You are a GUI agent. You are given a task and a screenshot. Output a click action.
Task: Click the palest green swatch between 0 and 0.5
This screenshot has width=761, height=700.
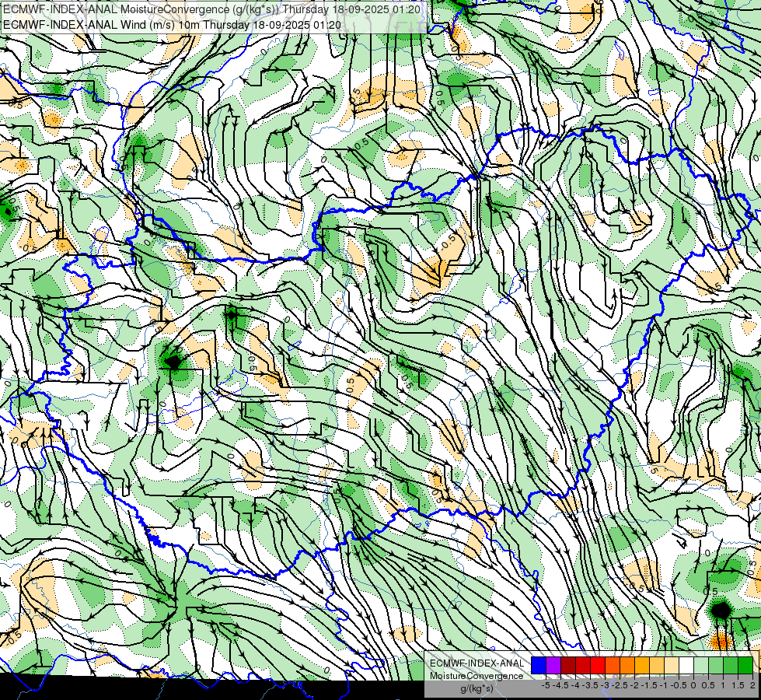pyautogui.click(x=701, y=666)
